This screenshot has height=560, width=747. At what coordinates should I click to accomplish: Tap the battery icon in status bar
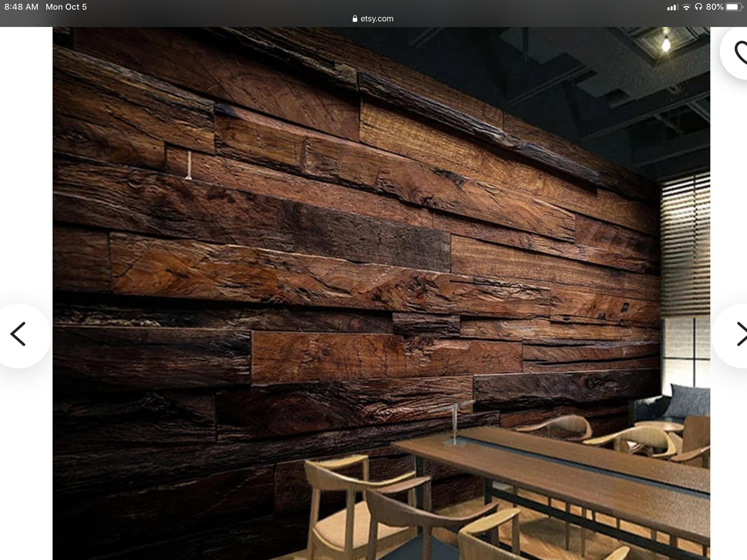(x=734, y=7)
